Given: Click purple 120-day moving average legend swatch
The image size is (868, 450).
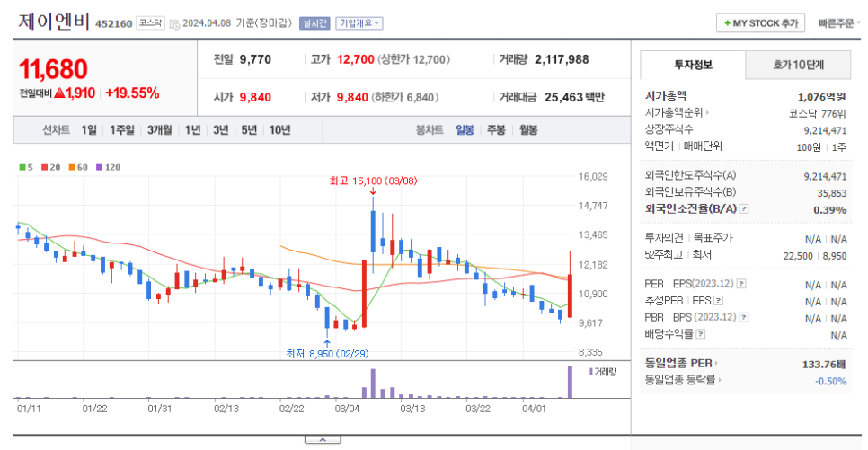Looking at the screenshot, I should (99, 167).
